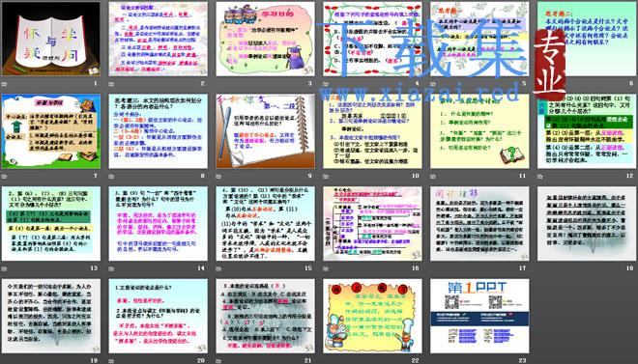Click the star icon beneath slide 8

tap(111, 176)
